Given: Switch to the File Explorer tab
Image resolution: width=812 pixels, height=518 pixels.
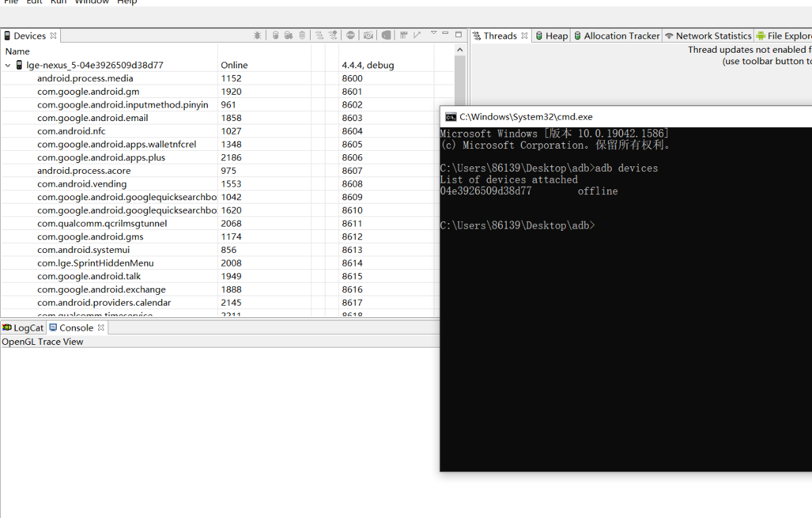Looking at the screenshot, I should [x=784, y=36].
